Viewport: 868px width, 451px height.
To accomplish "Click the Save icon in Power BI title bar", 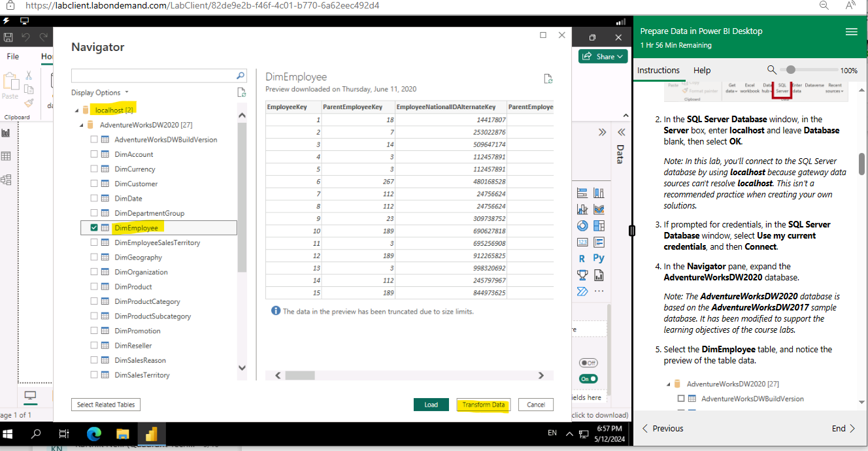I will [8, 37].
